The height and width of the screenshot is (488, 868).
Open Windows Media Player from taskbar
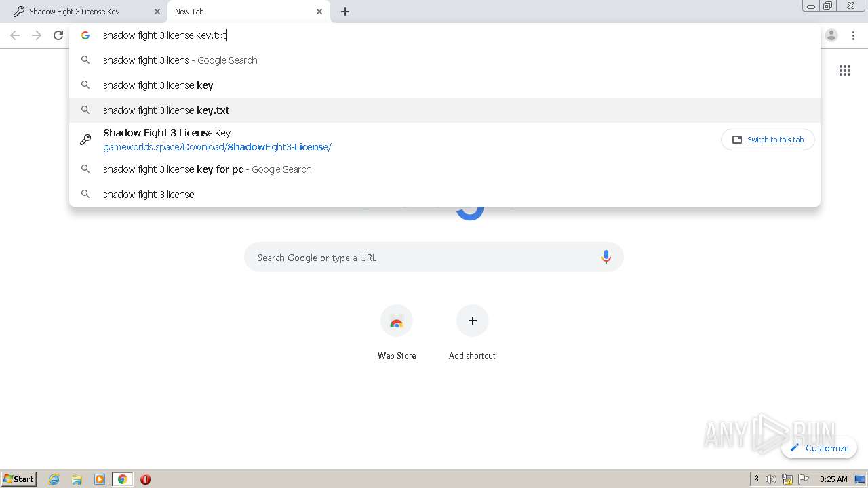pyautogui.click(x=100, y=479)
